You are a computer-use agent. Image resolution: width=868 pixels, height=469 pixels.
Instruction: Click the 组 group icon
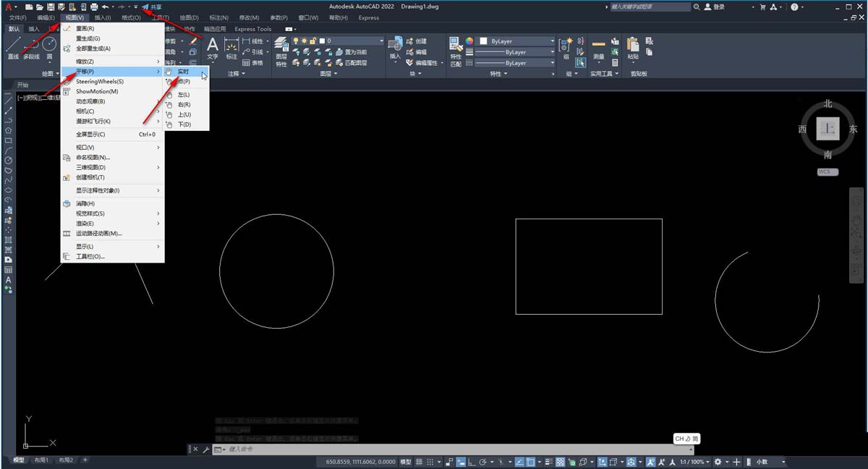pyautogui.click(x=566, y=48)
